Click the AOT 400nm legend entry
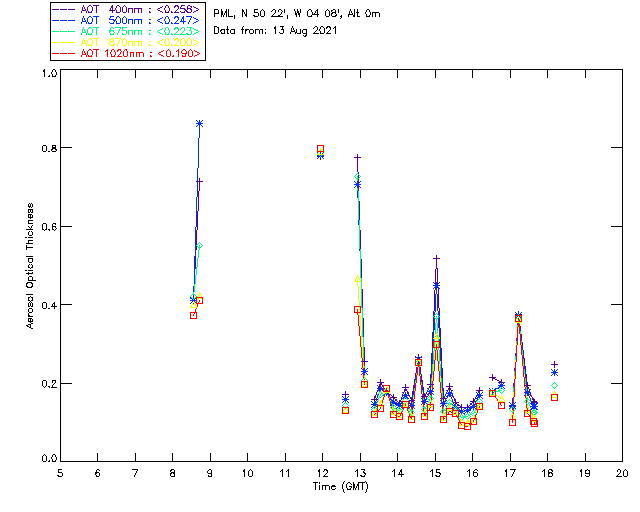Image resolution: width=640 pixels, height=512 pixels. (126, 9)
